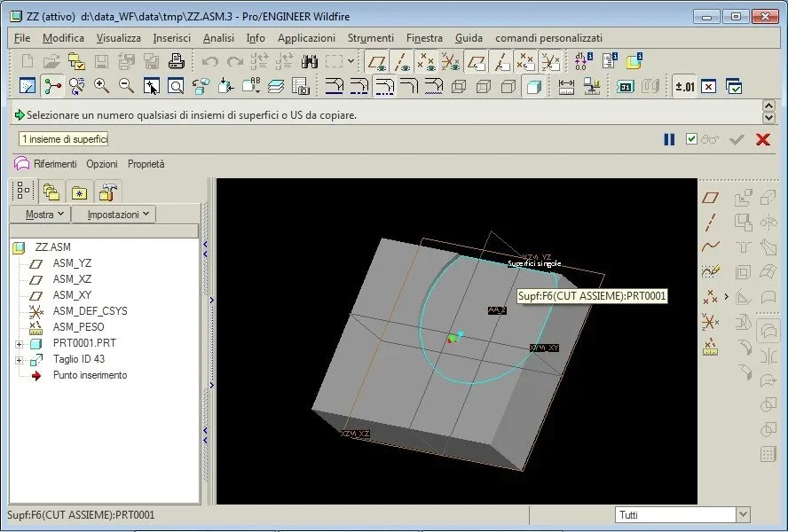Select ASM_DEF_CSYS in the model tree
This screenshot has height=532, width=788.
[90, 311]
